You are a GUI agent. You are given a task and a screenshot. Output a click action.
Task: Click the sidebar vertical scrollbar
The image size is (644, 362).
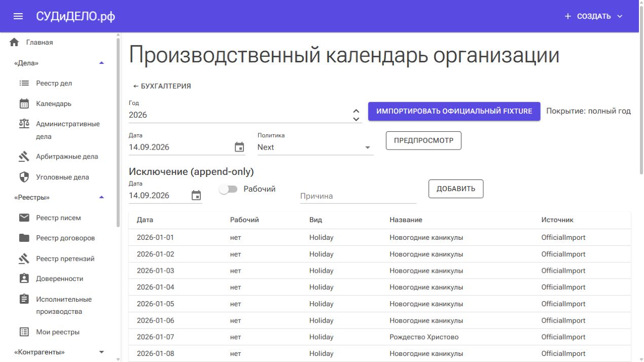click(119, 133)
